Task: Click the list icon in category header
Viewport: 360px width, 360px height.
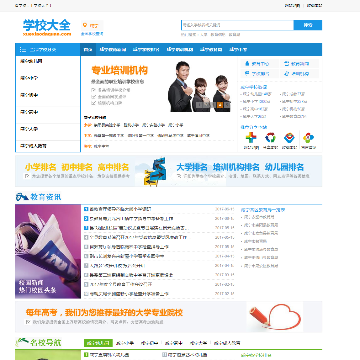Action: click(23, 50)
